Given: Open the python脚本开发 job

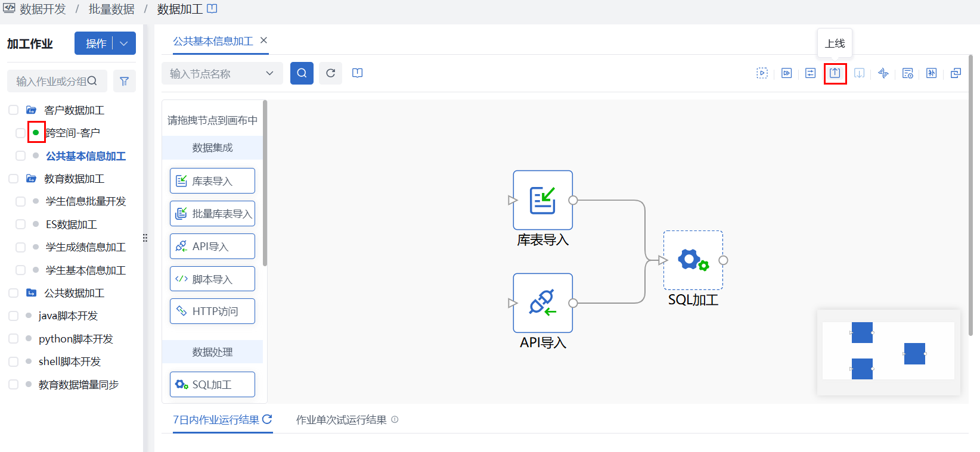Looking at the screenshot, I should point(76,339).
